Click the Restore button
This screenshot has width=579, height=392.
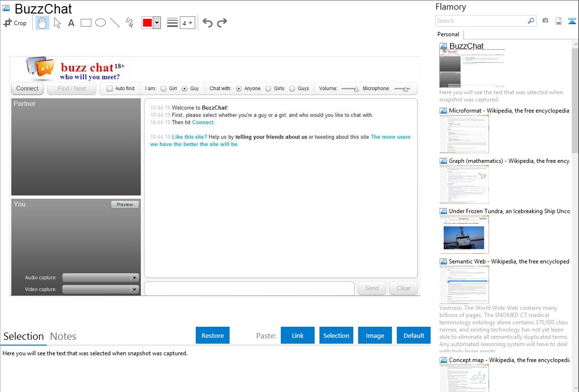point(213,335)
